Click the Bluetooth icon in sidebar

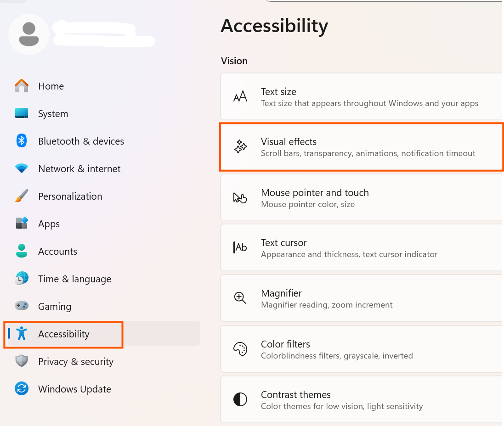pos(22,141)
